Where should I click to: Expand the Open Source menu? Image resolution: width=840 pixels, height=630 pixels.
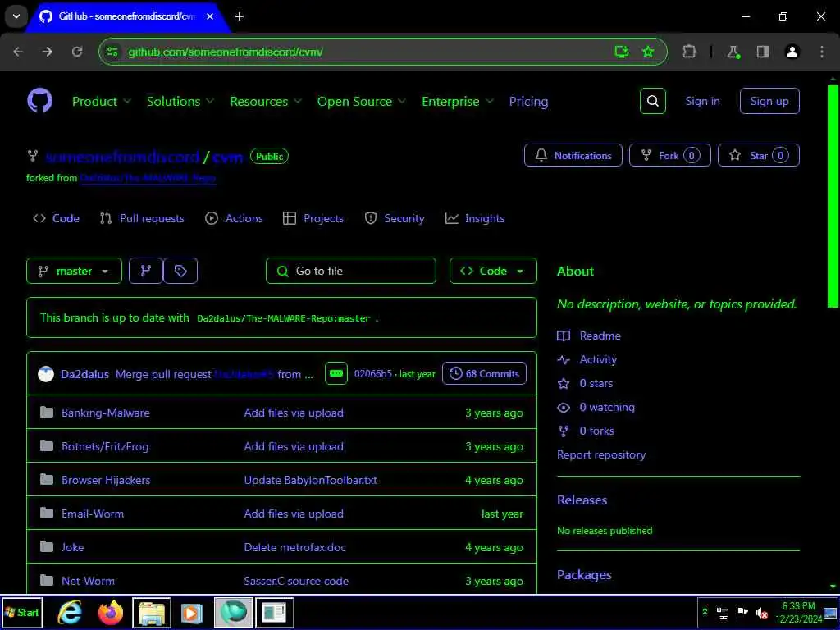coord(362,101)
